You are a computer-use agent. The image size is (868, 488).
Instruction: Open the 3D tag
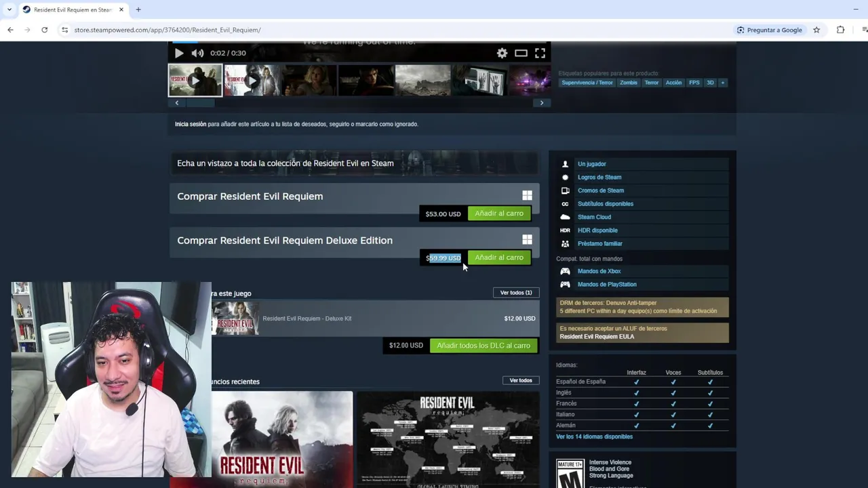(x=710, y=83)
